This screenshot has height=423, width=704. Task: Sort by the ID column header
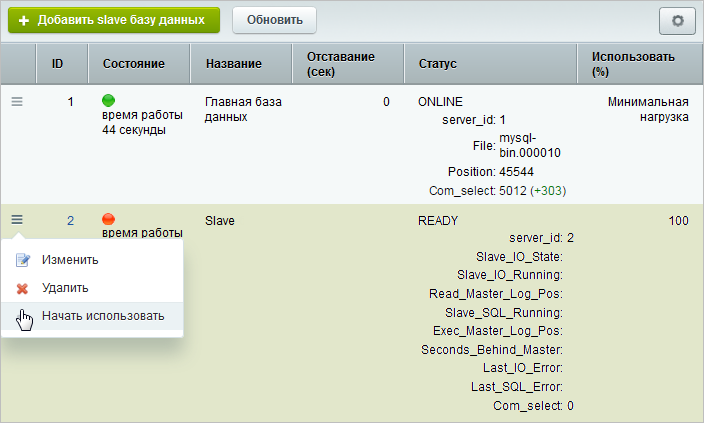pyautogui.click(x=57, y=64)
